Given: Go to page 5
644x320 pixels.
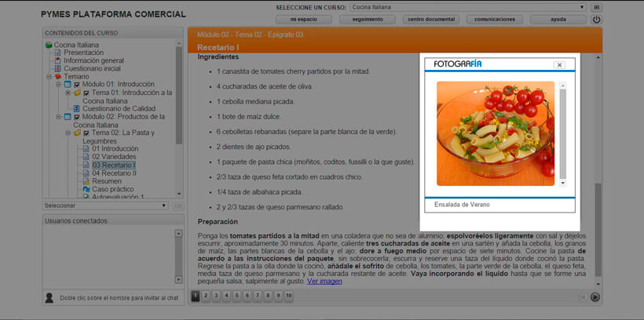Looking at the screenshot, I should point(237,296).
